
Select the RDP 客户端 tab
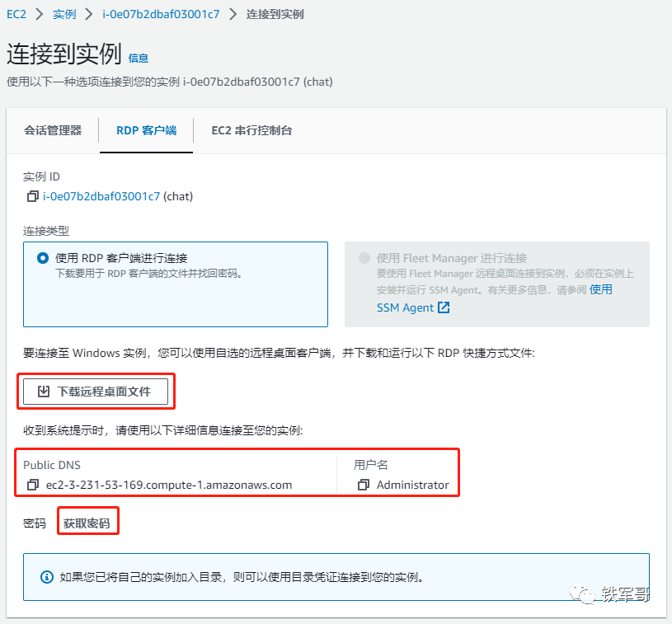(x=146, y=130)
